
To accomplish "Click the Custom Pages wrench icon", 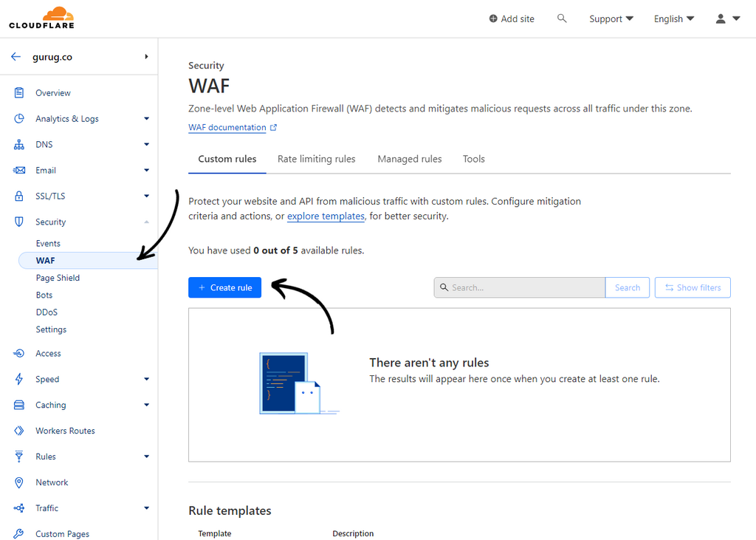I will pyautogui.click(x=18, y=534).
